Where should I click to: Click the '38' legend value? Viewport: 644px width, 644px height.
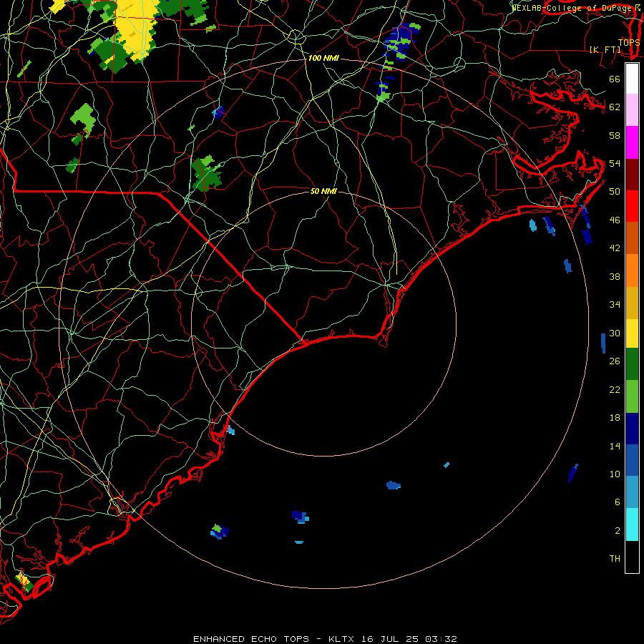click(x=615, y=276)
